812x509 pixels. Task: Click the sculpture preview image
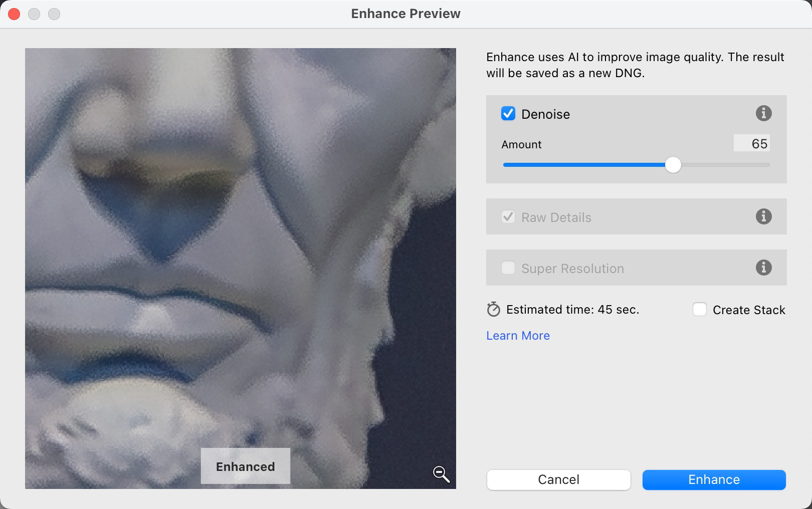coord(241,268)
